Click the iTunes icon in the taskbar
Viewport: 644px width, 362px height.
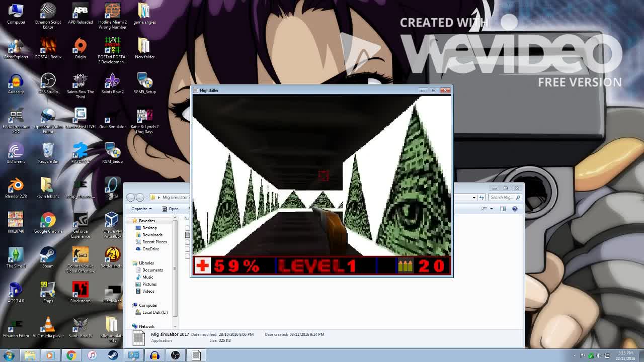92,355
